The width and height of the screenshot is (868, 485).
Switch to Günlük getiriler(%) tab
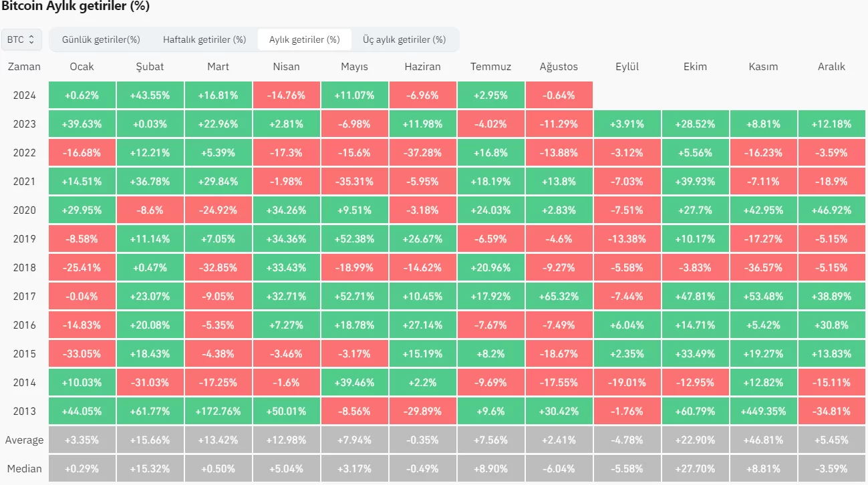tap(101, 39)
